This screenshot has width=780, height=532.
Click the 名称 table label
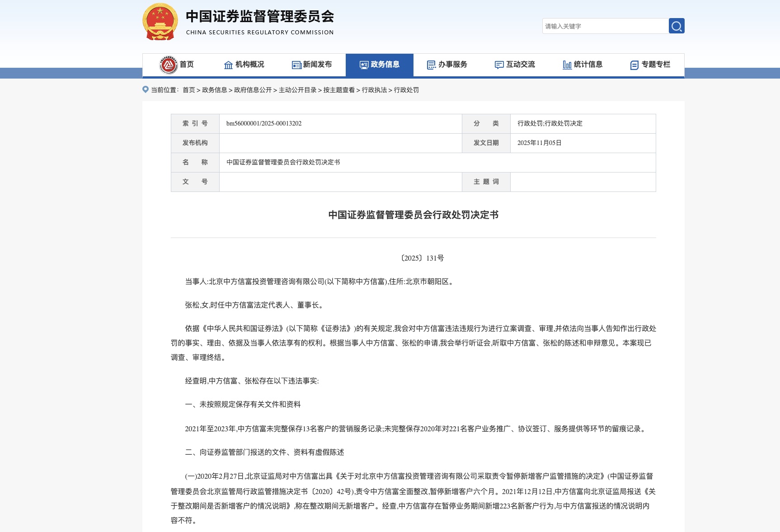click(x=195, y=162)
